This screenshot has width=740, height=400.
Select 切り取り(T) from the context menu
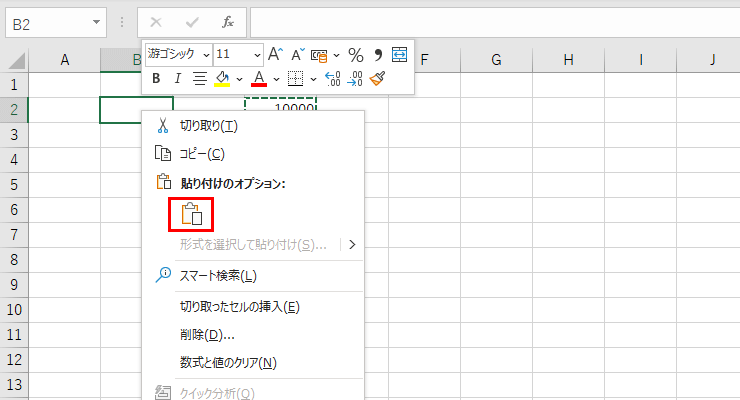pos(208,125)
